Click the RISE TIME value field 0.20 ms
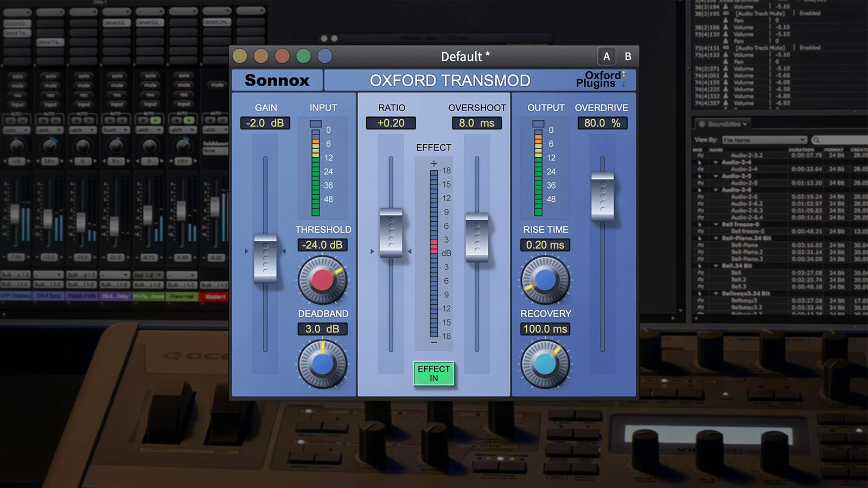Image resolution: width=868 pixels, height=488 pixels. 545,245
